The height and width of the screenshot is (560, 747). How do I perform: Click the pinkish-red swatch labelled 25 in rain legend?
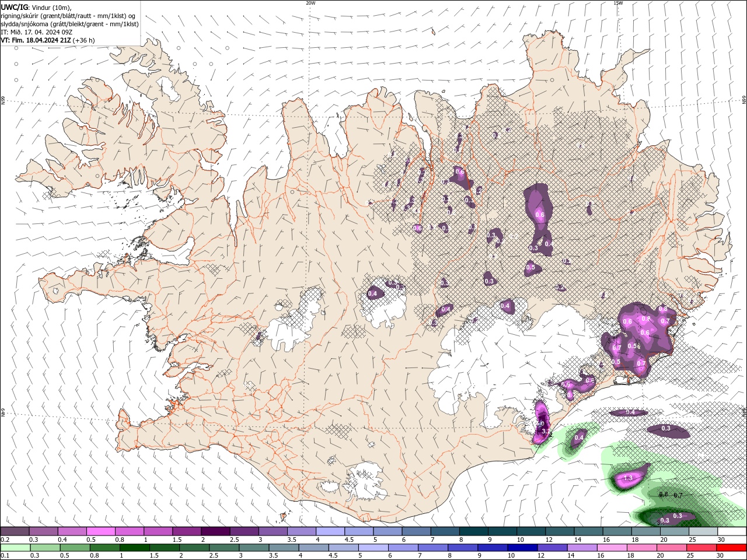click(702, 548)
